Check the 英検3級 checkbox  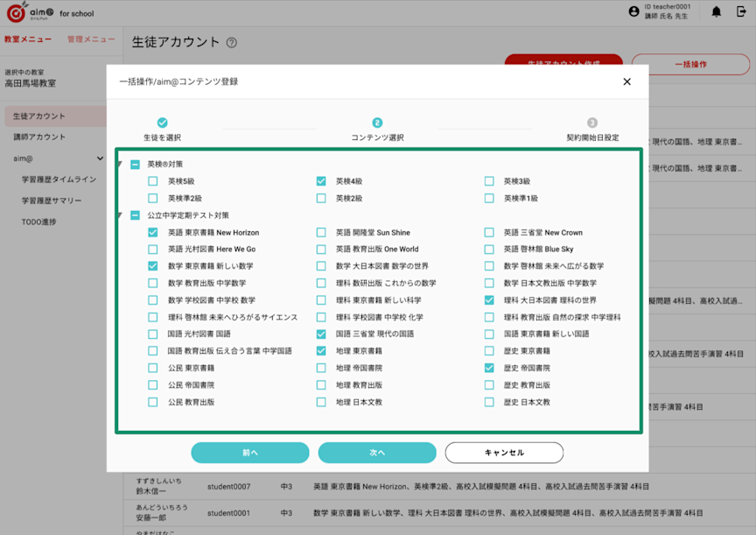coord(489,181)
